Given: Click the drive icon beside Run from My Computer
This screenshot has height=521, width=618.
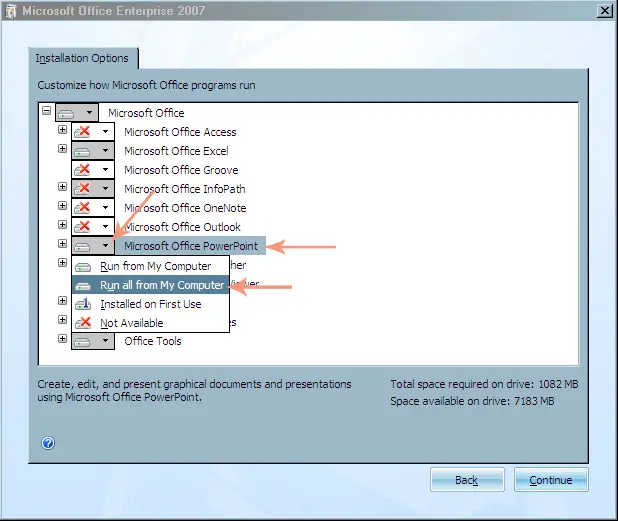Looking at the screenshot, I should [83, 268].
